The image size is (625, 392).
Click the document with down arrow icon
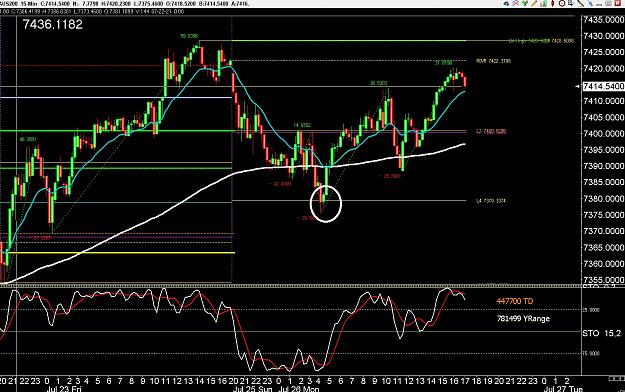(571, 3)
